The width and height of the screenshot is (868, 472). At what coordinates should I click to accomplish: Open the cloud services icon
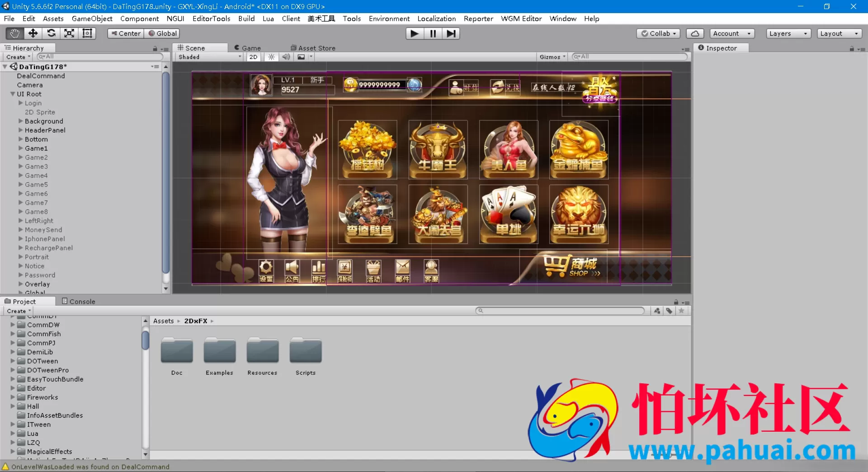(x=695, y=33)
